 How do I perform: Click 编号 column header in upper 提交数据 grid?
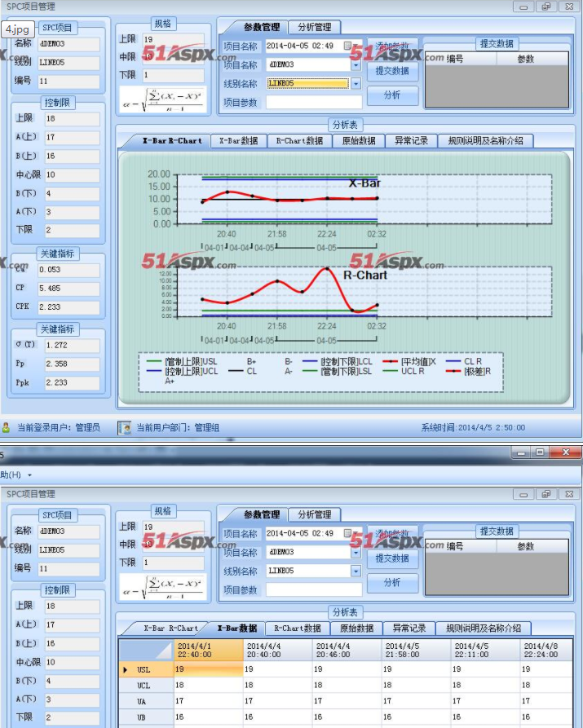462,59
